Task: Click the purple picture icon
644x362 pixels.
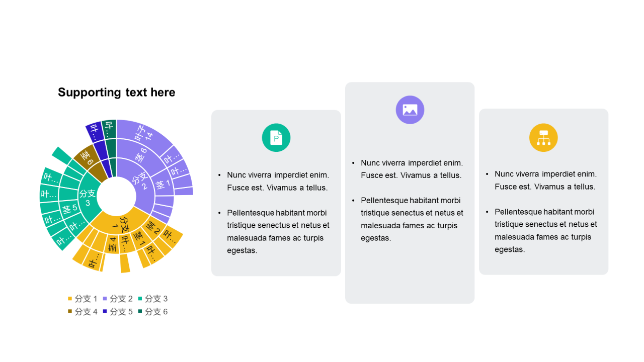Action: [x=410, y=110]
